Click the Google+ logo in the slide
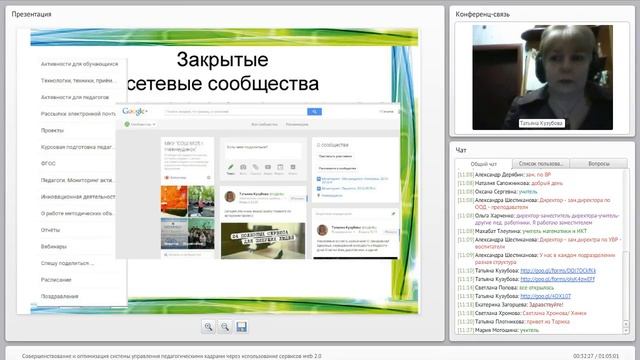 click(134, 111)
